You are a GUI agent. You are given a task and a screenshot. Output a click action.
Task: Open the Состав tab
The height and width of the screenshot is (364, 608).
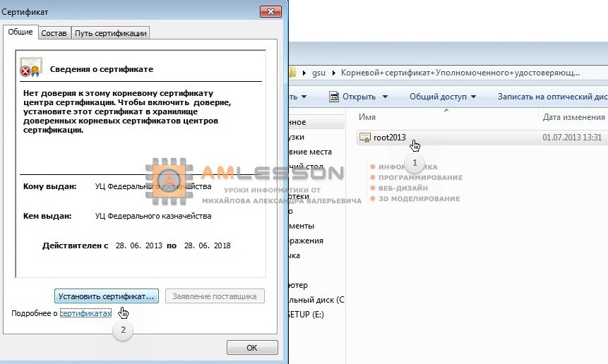pyautogui.click(x=54, y=33)
